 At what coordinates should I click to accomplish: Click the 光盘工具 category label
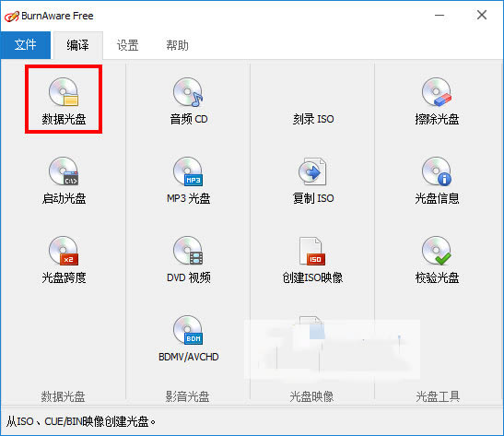click(438, 396)
